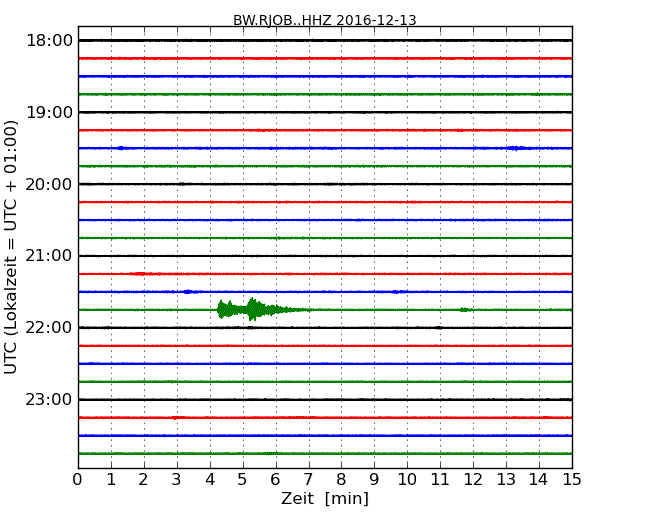The height and width of the screenshot is (520, 650).
Task: Click x-axis tick label 12
Action: 473,480
